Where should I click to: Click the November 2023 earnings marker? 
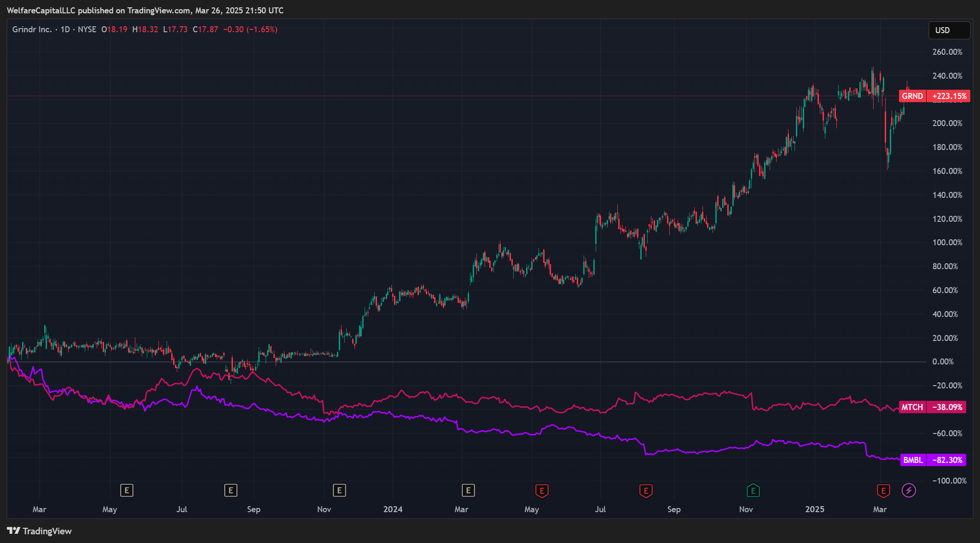click(339, 491)
